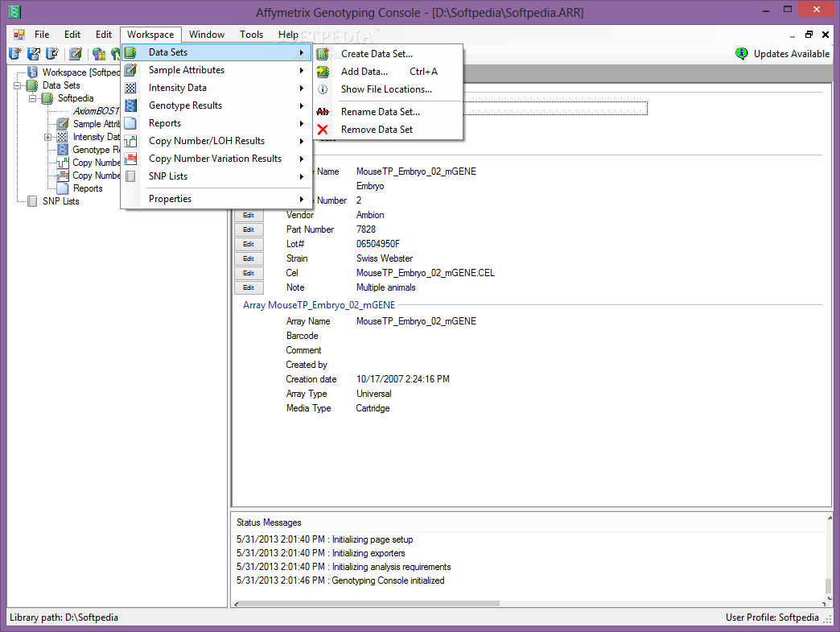Click the SNP Lists icon in tree
This screenshot has width=840, height=632.
point(32,201)
